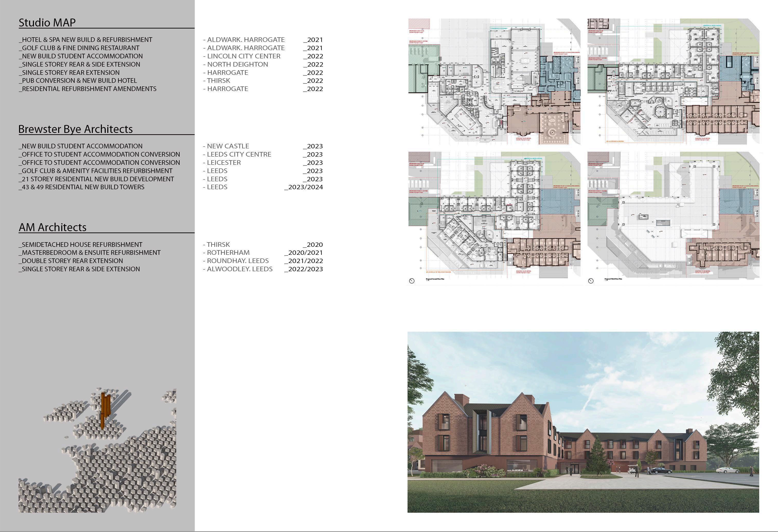Click the white car in the render

[728, 470]
